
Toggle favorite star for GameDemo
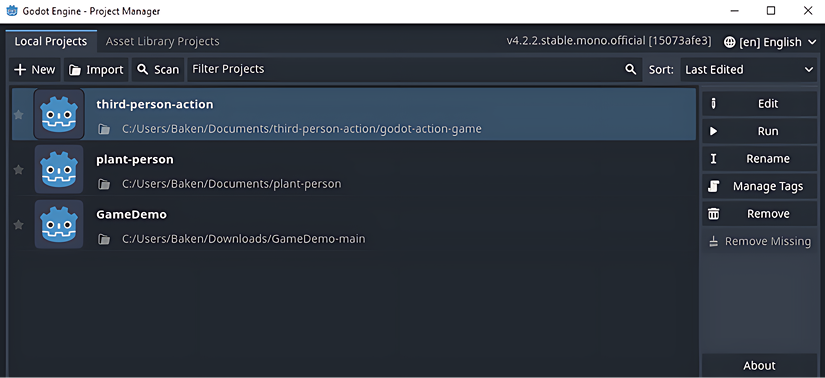coord(18,225)
